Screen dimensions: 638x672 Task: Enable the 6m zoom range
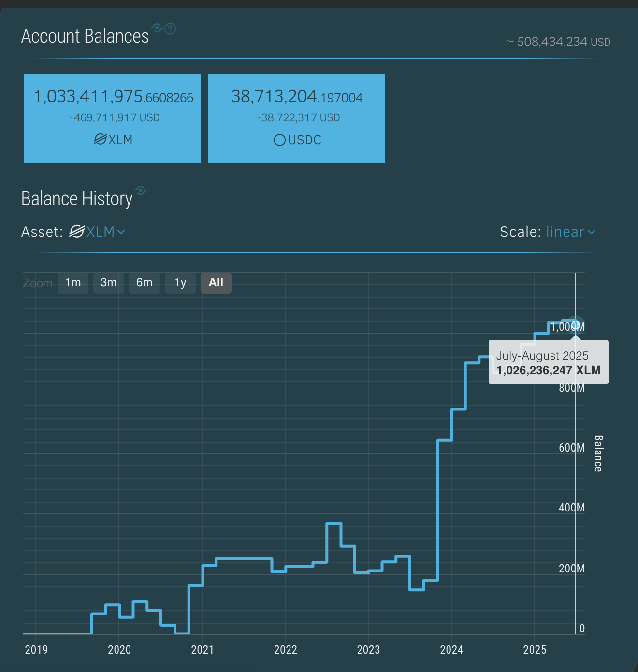[x=144, y=283]
